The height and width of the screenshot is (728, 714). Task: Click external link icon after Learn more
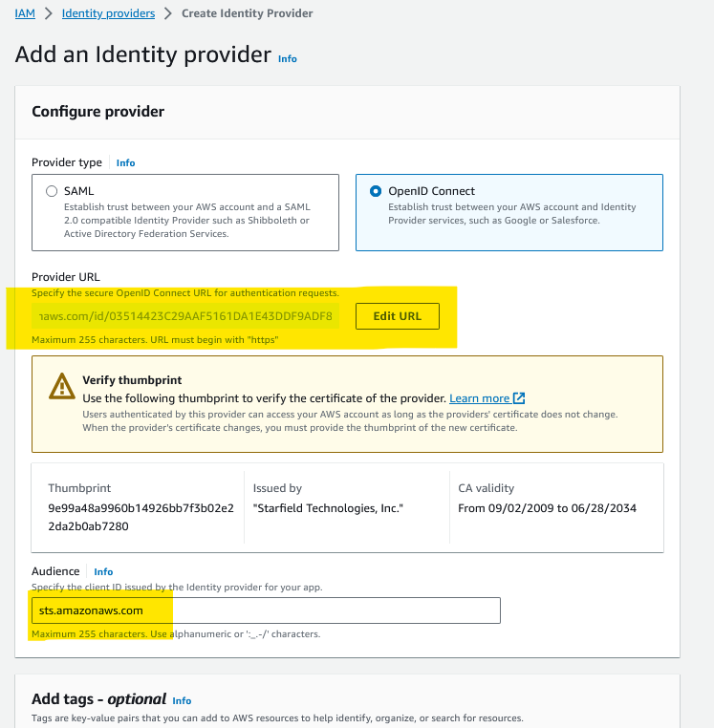coord(519,398)
